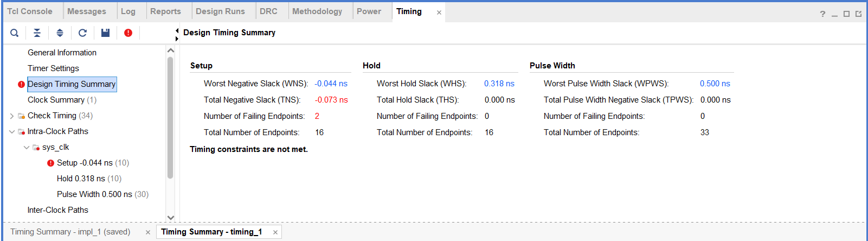Expand the Check Timing tree node
This screenshot has height=241, width=868.
12,116
